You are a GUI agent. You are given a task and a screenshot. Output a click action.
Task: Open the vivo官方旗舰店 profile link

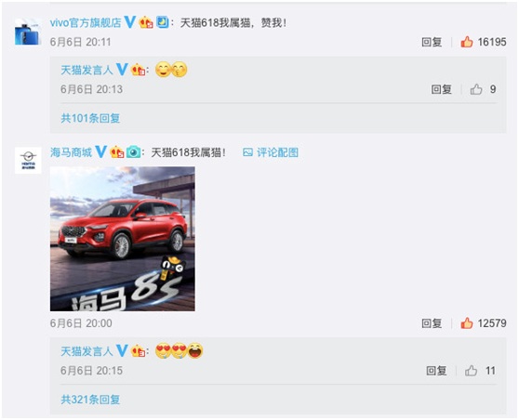click(x=86, y=22)
